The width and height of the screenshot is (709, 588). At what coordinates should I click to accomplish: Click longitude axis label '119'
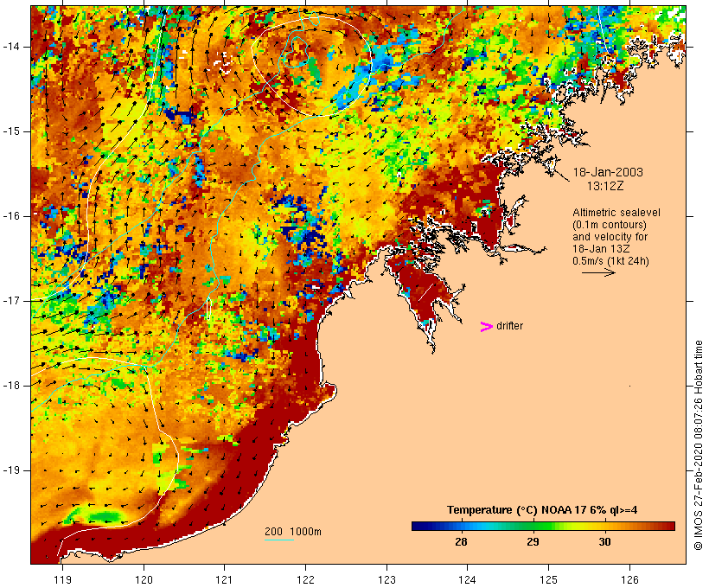coord(62,580)
